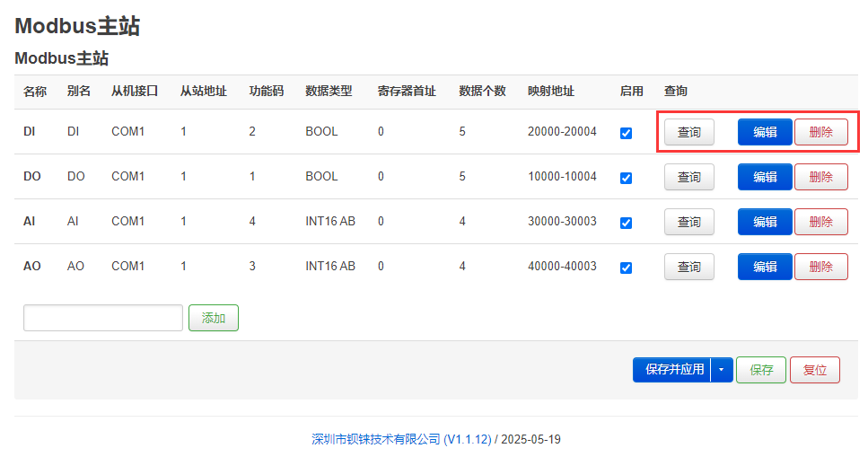
Task: Click the 从机接口 column header
Action: [135, 91]
